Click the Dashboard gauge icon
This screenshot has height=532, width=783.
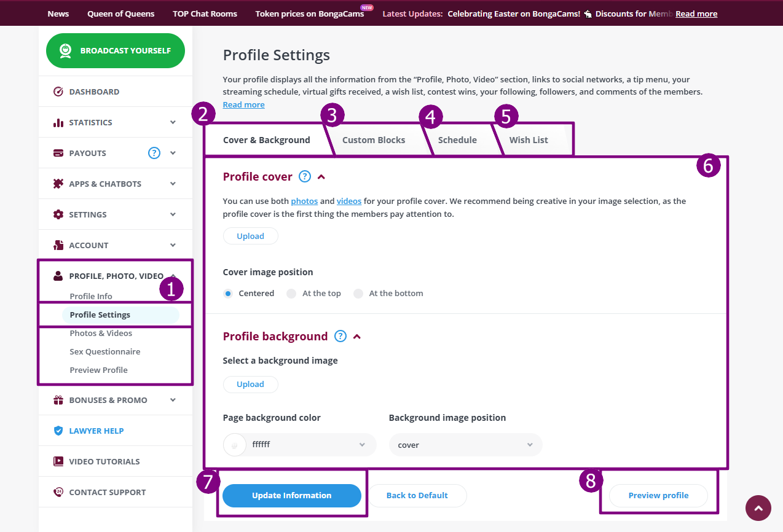coord(58,92)
